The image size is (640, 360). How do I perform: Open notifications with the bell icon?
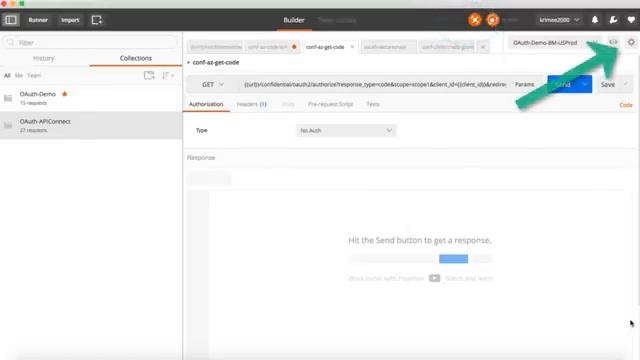595,20
